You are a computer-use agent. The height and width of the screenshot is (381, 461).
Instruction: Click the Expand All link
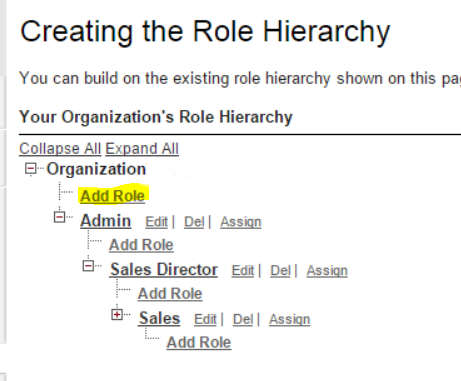click(x=142, y=149)
